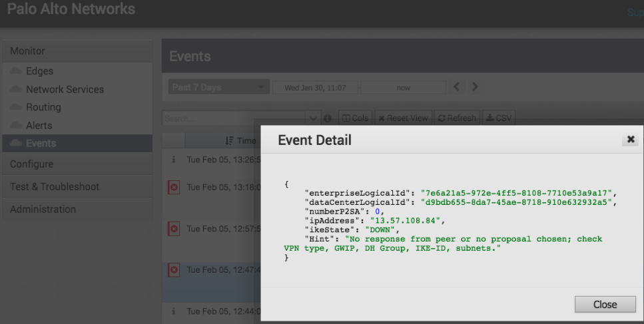Click the dataCenterLogicalId value d9bdb655

pos(516,202)
